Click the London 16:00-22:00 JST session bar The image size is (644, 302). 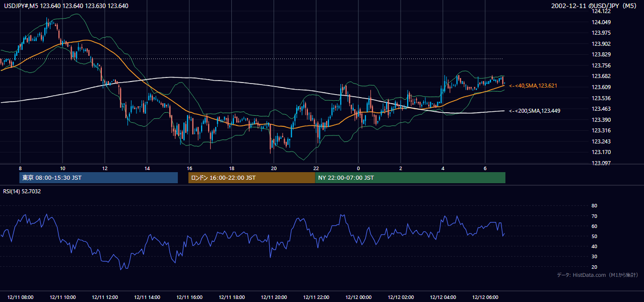[251, 178]
